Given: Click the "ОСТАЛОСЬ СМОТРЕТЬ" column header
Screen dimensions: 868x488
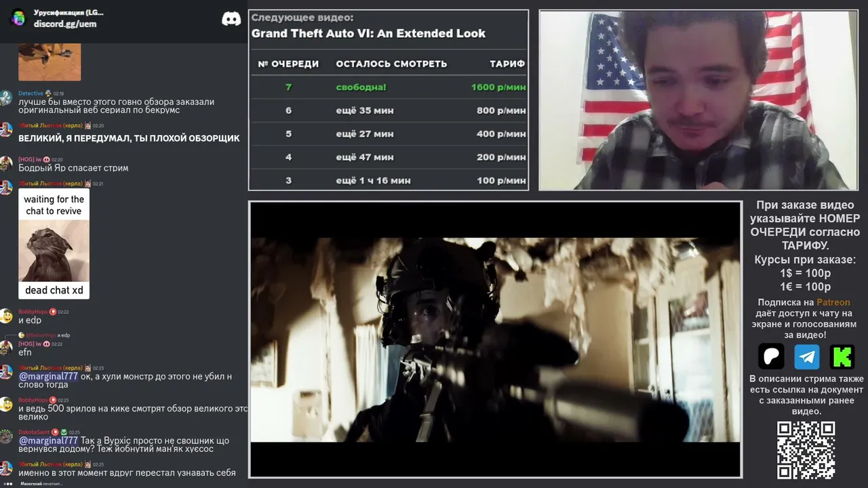Looking at the screenshot, I should click(x=391, y=64).
